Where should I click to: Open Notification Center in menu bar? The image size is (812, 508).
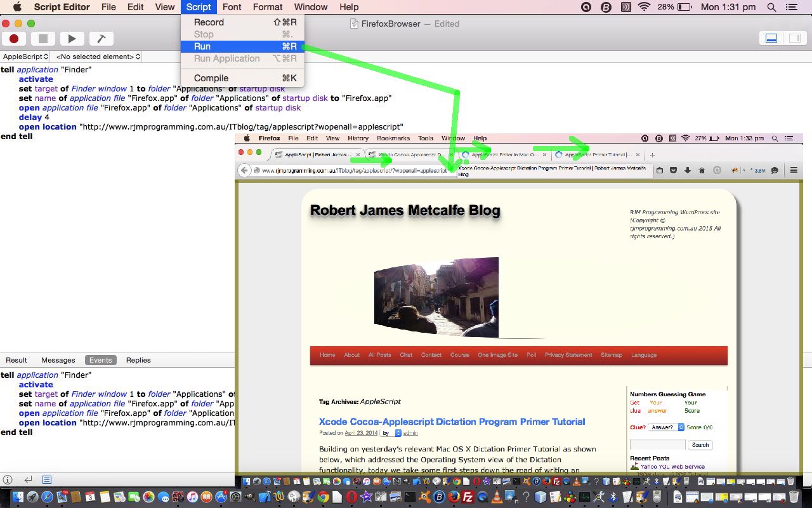[x=791, y=7]
